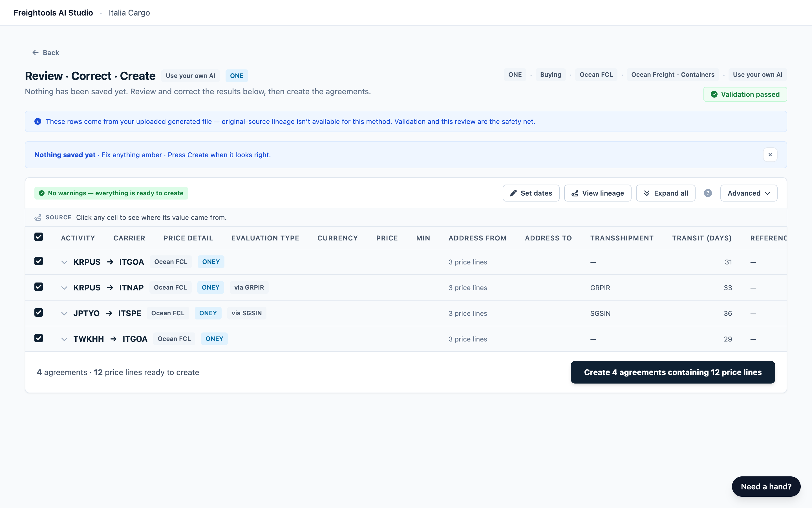Click the pencil icon on Set dates

coord(513,193)
